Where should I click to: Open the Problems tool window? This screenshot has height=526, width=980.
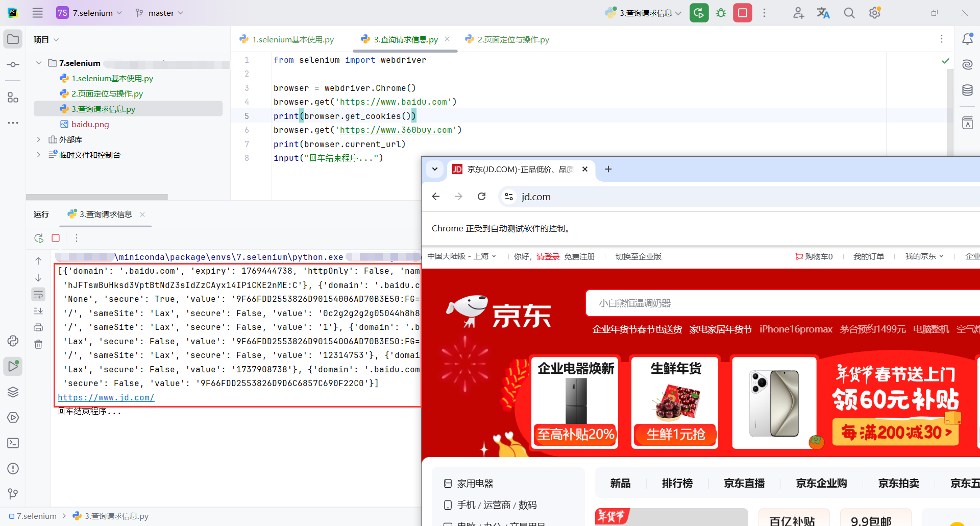13,468
